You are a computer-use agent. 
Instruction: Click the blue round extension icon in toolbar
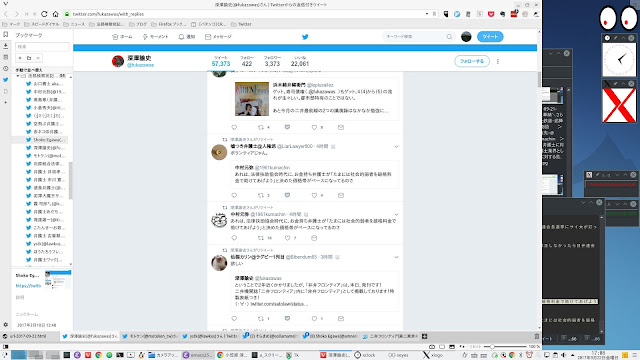(457, 14)
